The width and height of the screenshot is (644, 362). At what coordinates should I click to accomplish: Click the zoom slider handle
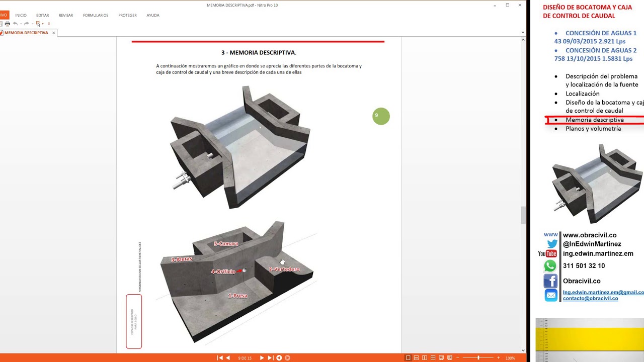click(x=478, y=357)
